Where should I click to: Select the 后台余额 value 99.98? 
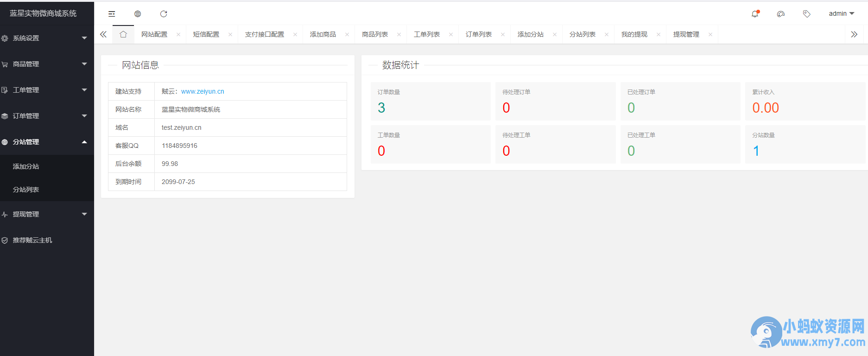pos(170,164)
